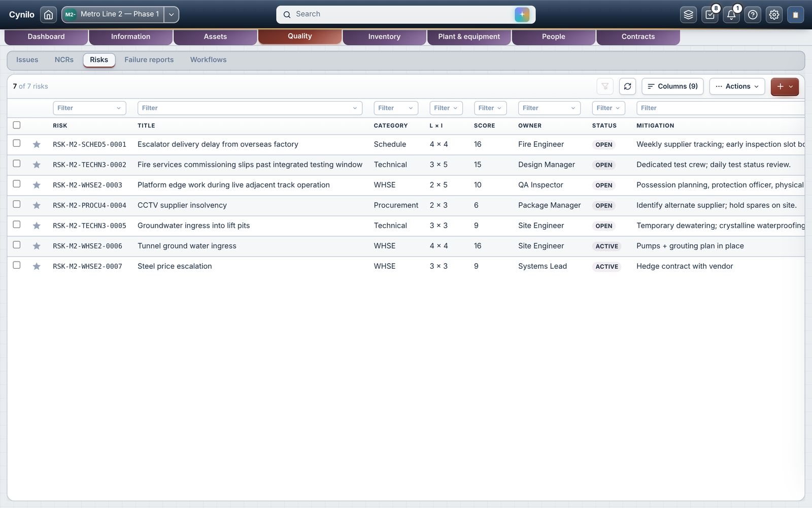This screenshot has width=812, height=508.
Task: Open the Status column filter dropdown
Action: pos(608,108)
